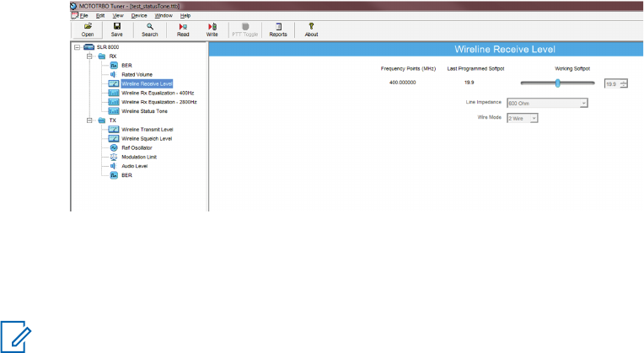Select Wireline Rx Equalization - 2800Hz item
The width and height of the screenshot is (644, 353).
click(159, 102)
